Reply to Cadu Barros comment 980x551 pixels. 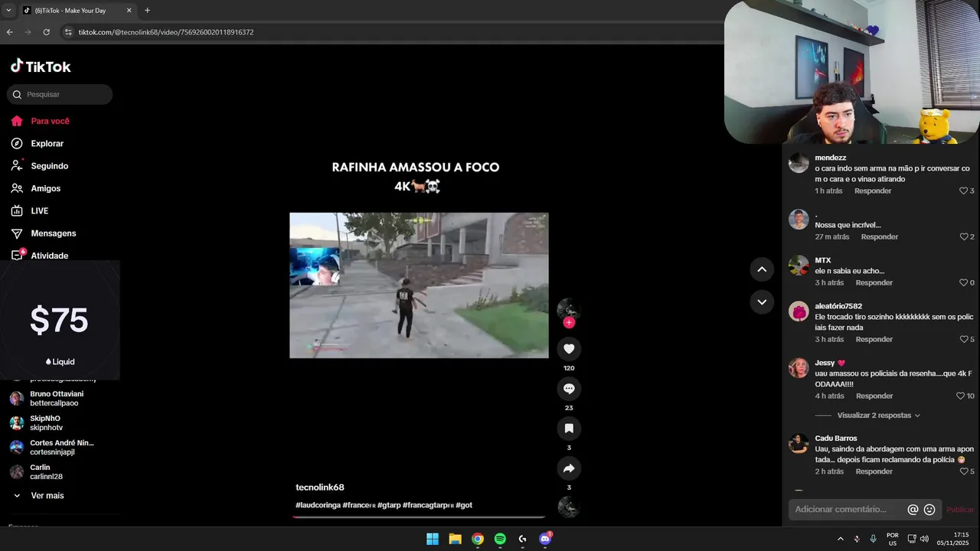click(874, 471)
